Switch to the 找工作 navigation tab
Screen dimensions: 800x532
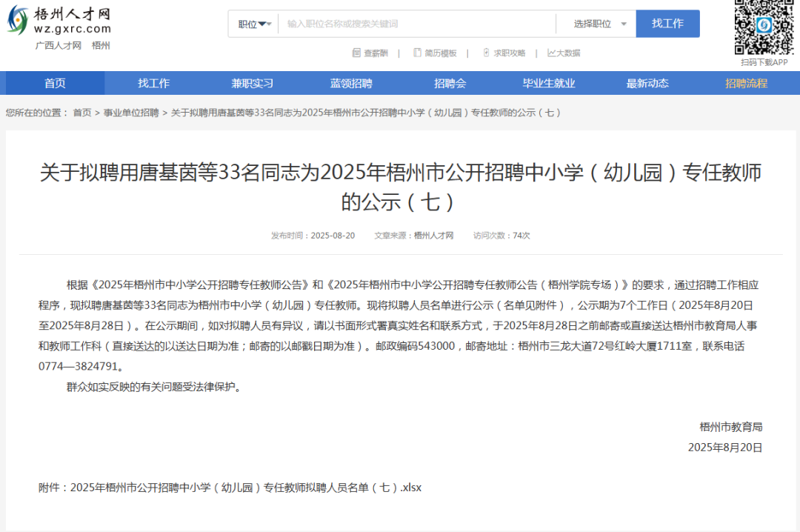click(x=153, y=82)
